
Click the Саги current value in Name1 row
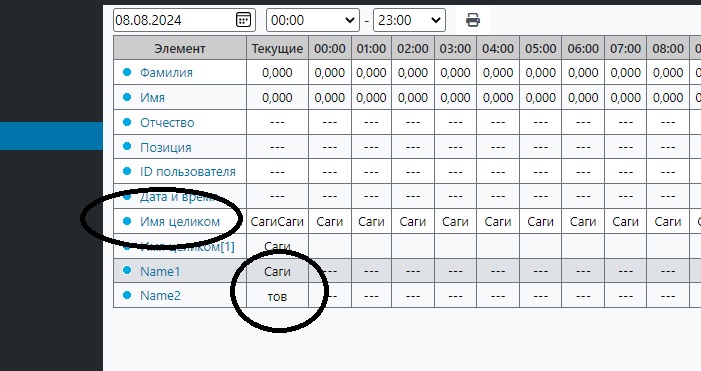277,271
